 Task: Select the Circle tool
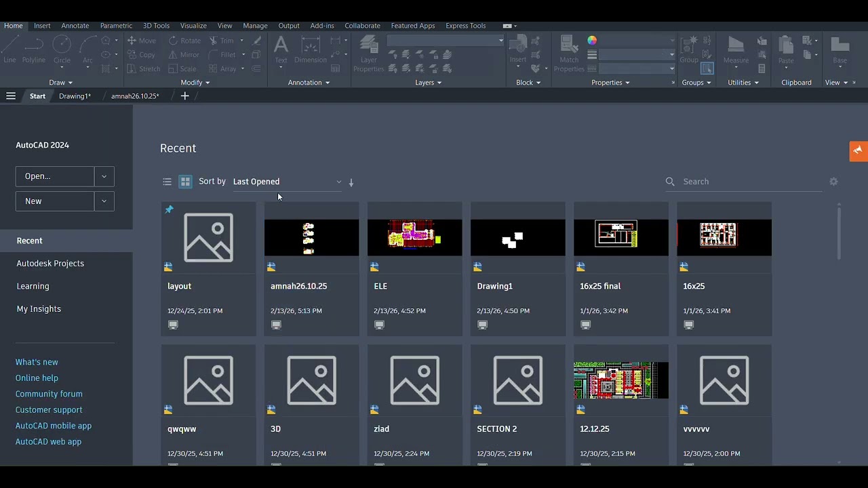(62, 49)
